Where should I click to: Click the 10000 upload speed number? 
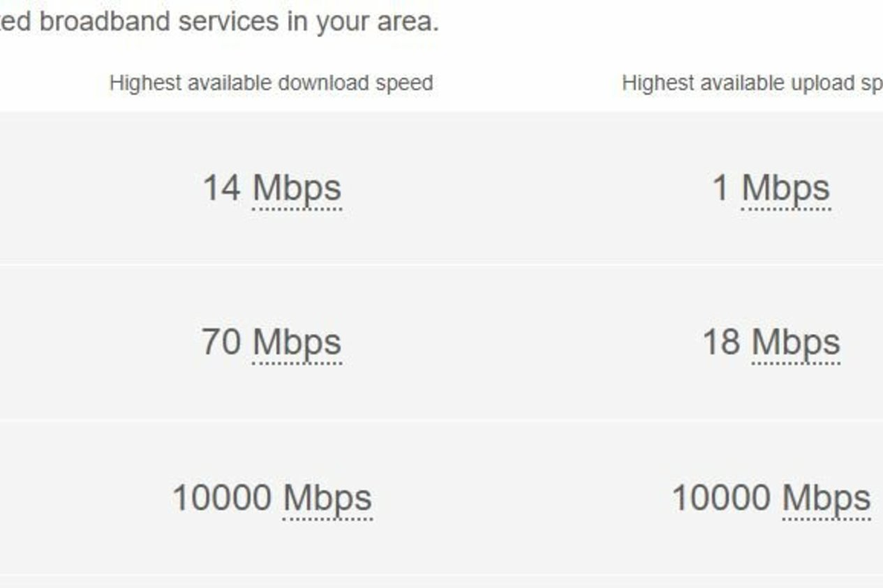coord(721,498)
